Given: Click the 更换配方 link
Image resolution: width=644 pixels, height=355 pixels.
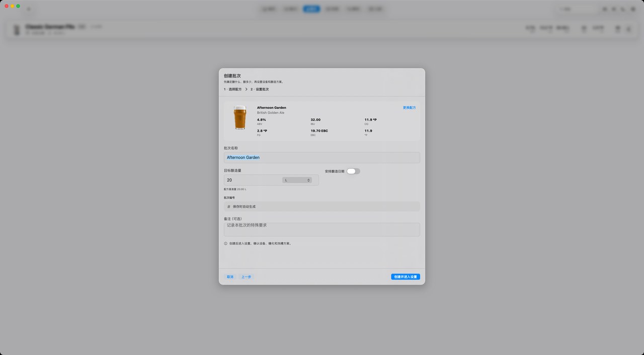Looking at the screenshot, I should coord(409,108).
